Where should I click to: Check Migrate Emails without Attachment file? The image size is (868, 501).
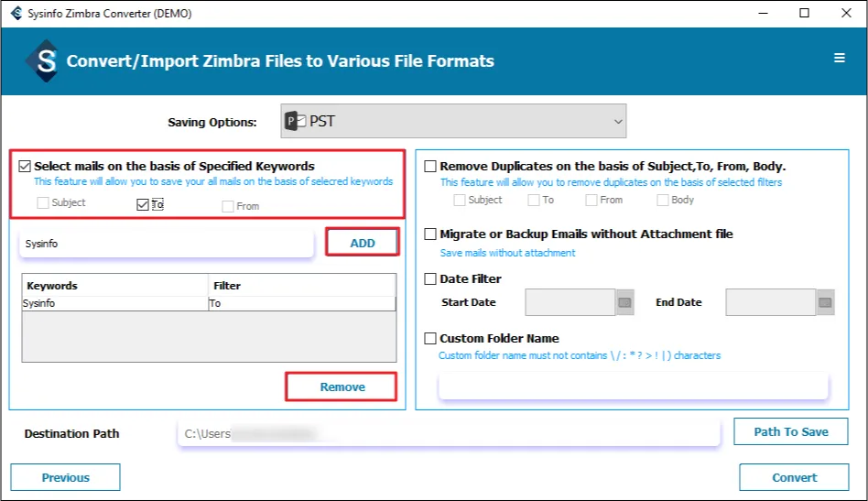click(x=430, y=234)
